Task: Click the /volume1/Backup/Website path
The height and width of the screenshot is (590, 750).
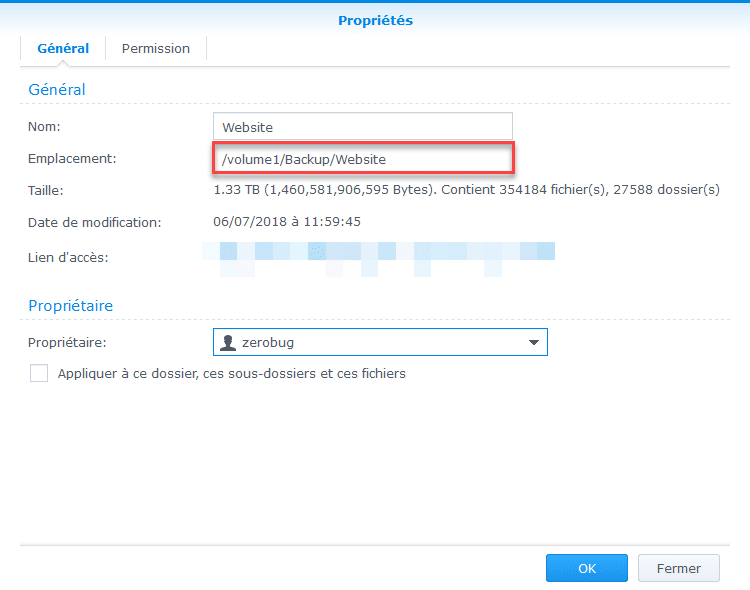Action: [x=304, y=159]
